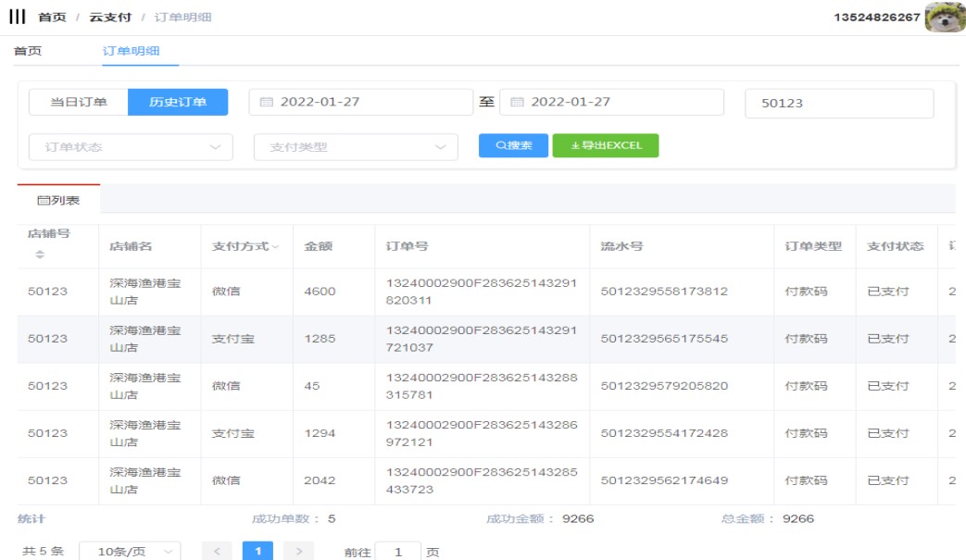Screen dimensions: 966x560
Task: Go to previous page arrow in pagination
Action: (217, 552)
